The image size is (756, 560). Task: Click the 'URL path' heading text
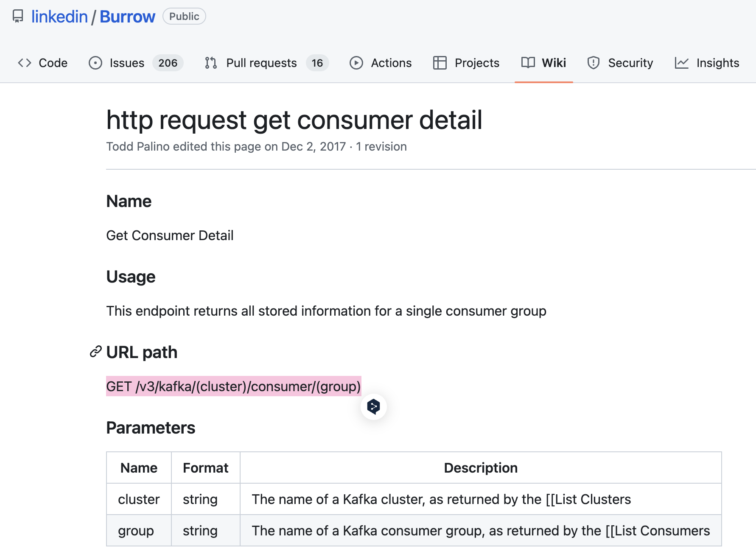(142, 352)
